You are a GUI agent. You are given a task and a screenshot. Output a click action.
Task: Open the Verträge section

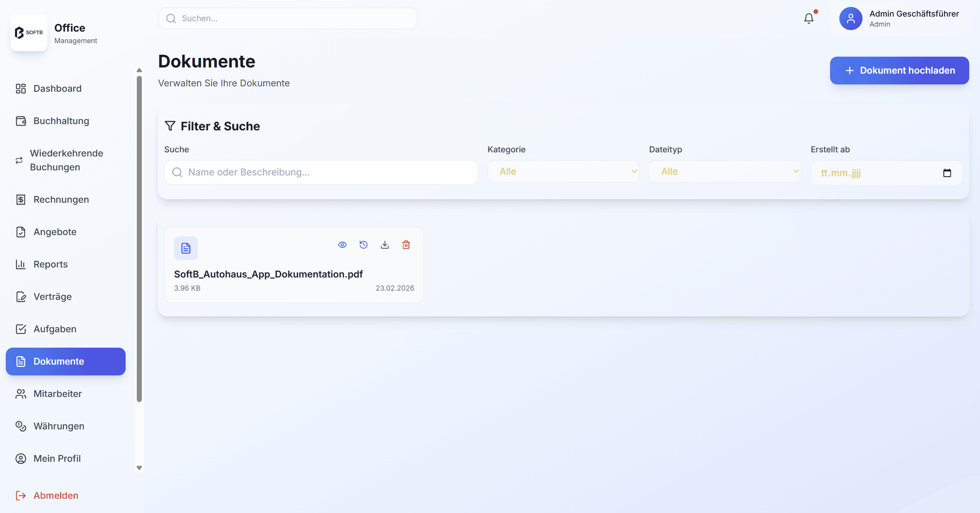click(52, 297)
